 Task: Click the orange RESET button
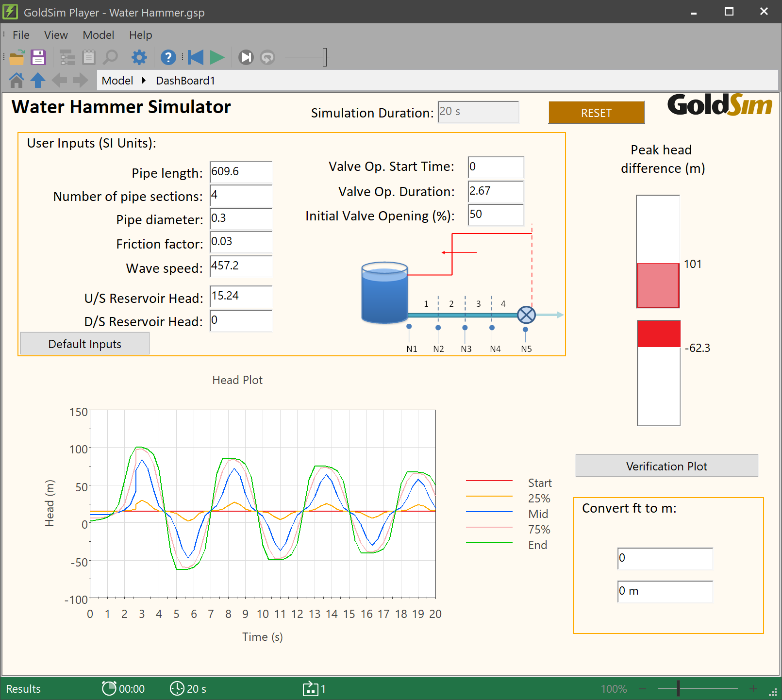(597, 113)
